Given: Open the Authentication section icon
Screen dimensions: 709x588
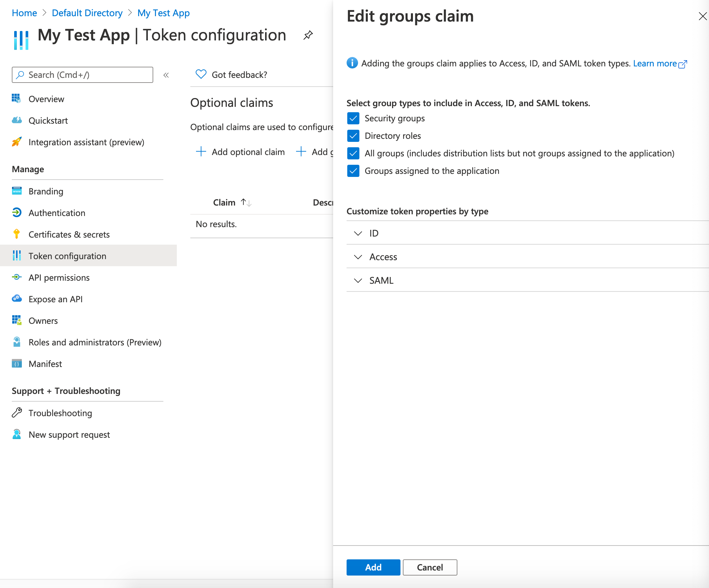Looking at the screenshot, I should point(17,213).
